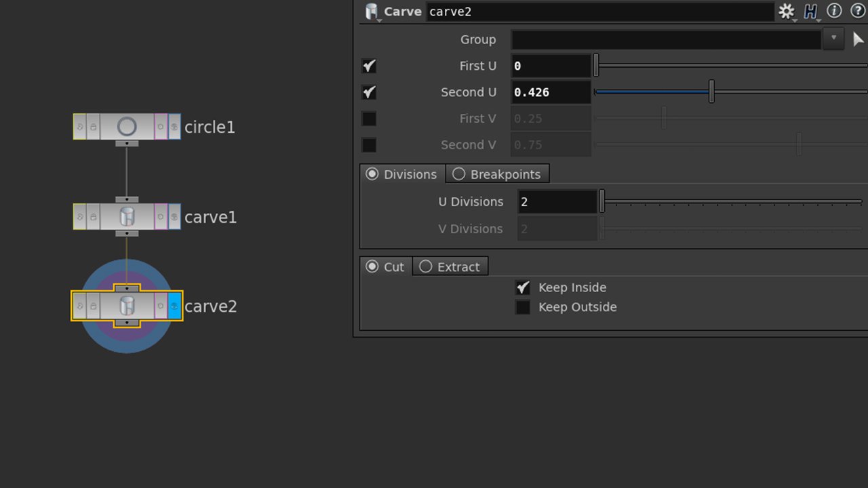Enable display flag on carve1 node
Image resolution: width=868 pixels, height=488 pixels.
[x=174, y=217]
